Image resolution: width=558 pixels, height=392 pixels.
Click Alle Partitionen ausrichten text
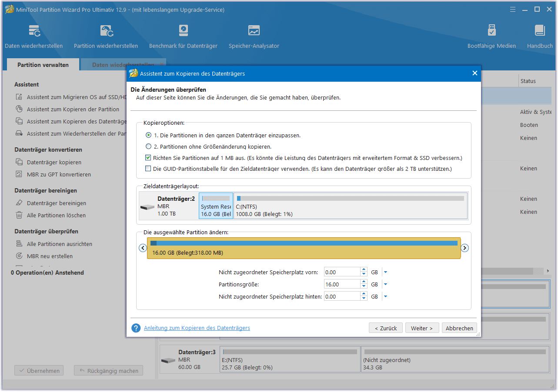point(60,244)
